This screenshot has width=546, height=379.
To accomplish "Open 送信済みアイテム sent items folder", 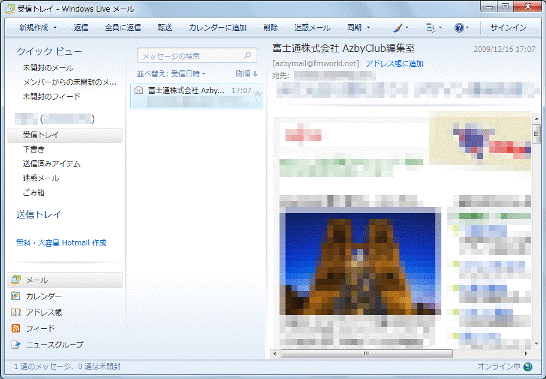I will tap(52, 163).
